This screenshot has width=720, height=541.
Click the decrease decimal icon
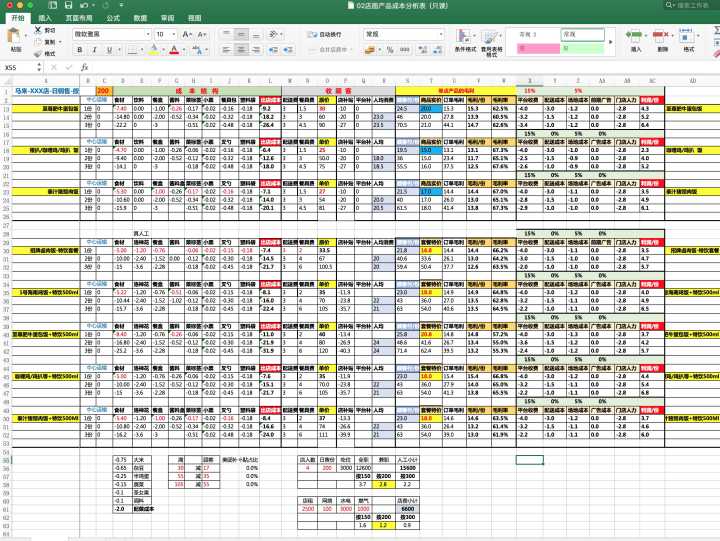(x=438, y=50)
